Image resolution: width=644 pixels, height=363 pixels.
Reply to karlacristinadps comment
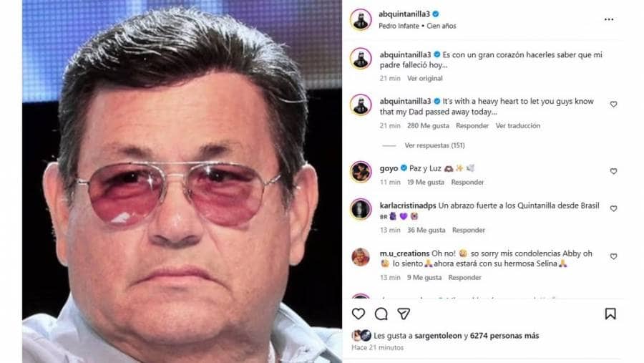[469, 231]
